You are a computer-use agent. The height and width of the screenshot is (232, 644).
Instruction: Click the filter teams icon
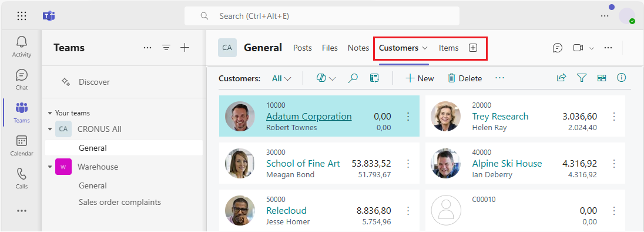(166, 48)
